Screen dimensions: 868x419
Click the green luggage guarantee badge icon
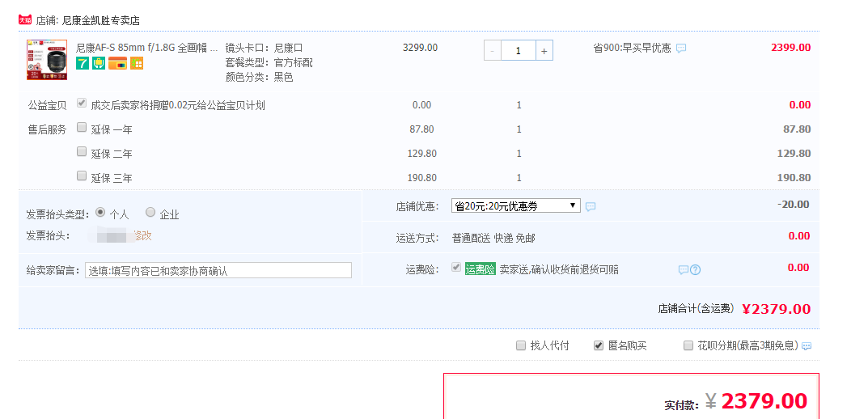(99, 63)
